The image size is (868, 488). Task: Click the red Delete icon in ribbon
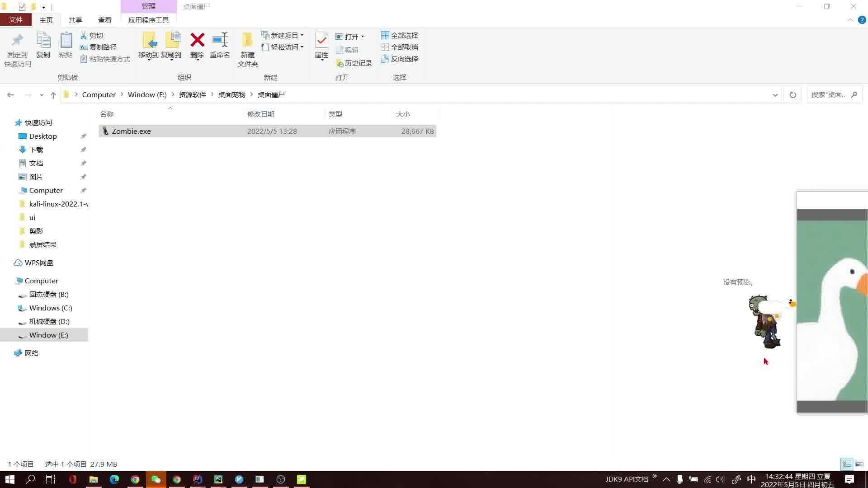point(197,40)
